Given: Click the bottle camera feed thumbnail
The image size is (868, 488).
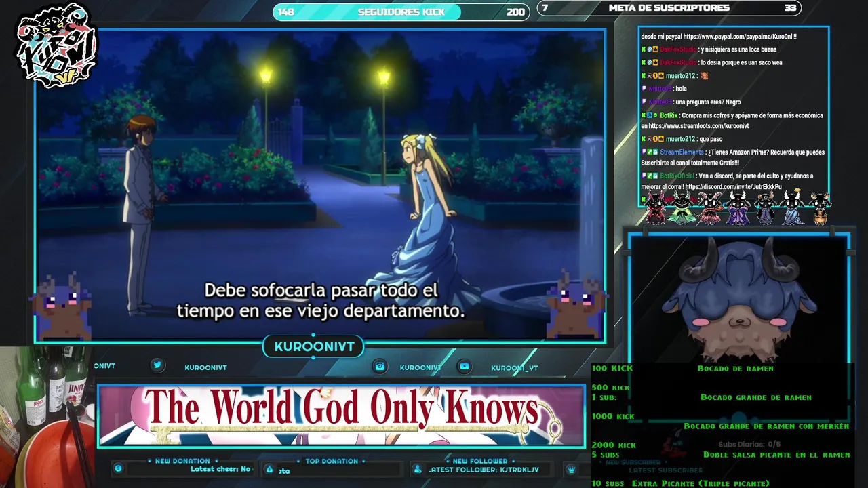Looking at the screenshot, I should (47, 418).
